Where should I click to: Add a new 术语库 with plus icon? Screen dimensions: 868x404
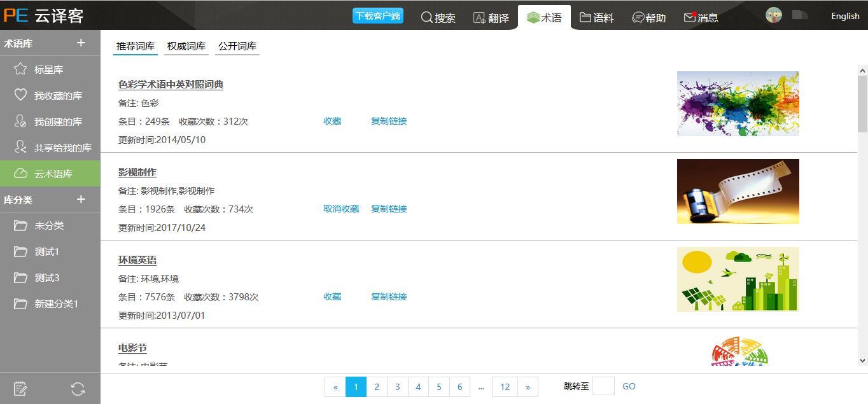click(x=81, y=43)
